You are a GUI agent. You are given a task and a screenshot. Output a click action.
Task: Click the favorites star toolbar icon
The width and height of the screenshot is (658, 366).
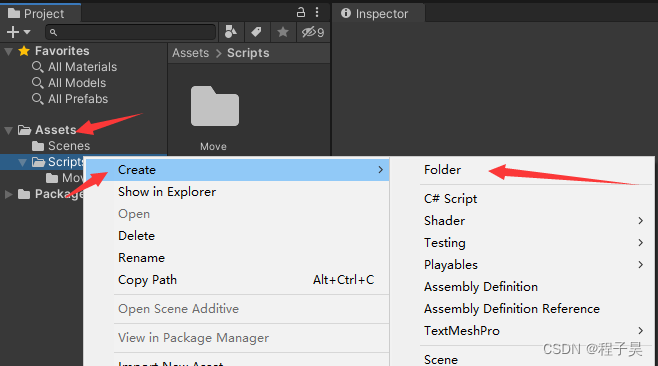tap(283, 32)
